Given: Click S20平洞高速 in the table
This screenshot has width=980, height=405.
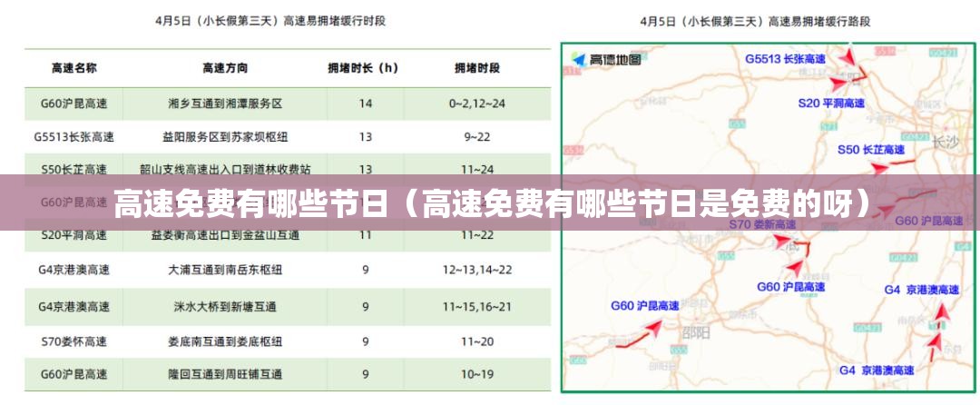Looking at the screenshot, I should (x=73, y=235).
